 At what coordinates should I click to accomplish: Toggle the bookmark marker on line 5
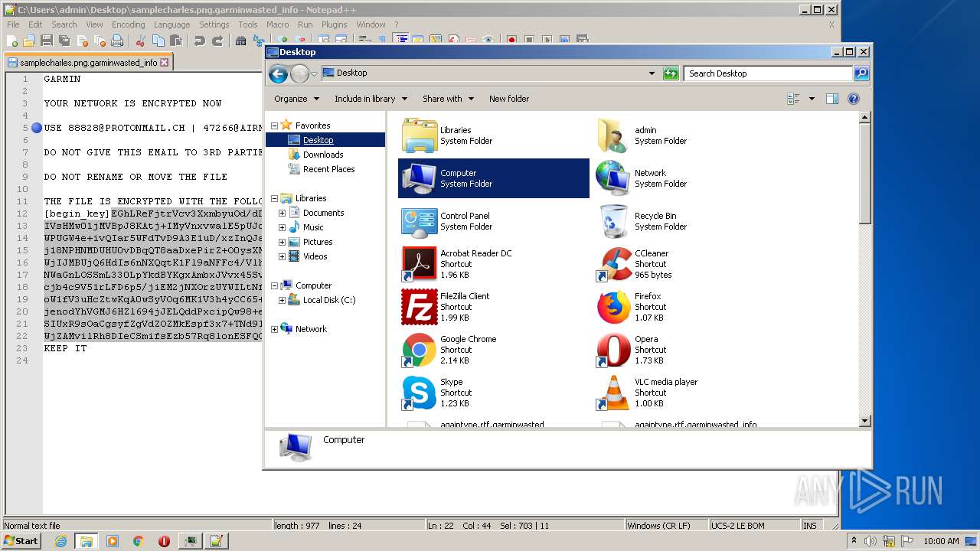[36, 128]
